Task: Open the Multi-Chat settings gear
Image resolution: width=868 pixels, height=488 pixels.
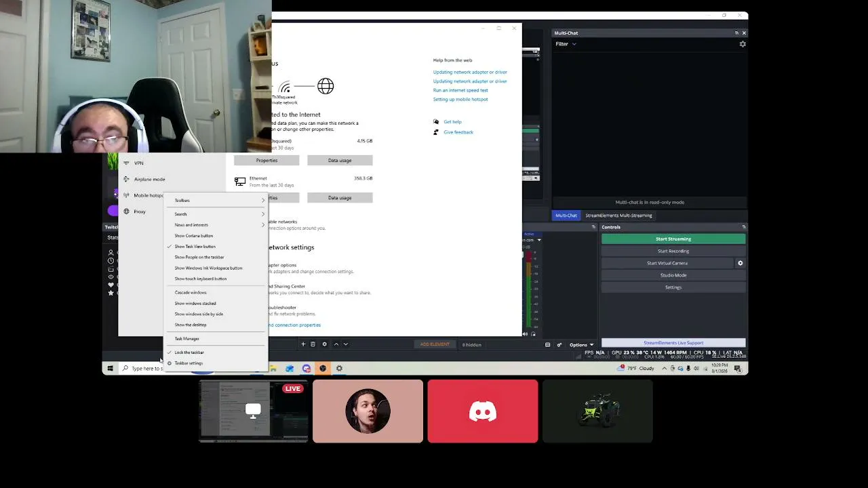Action: [x=743, y=44]
